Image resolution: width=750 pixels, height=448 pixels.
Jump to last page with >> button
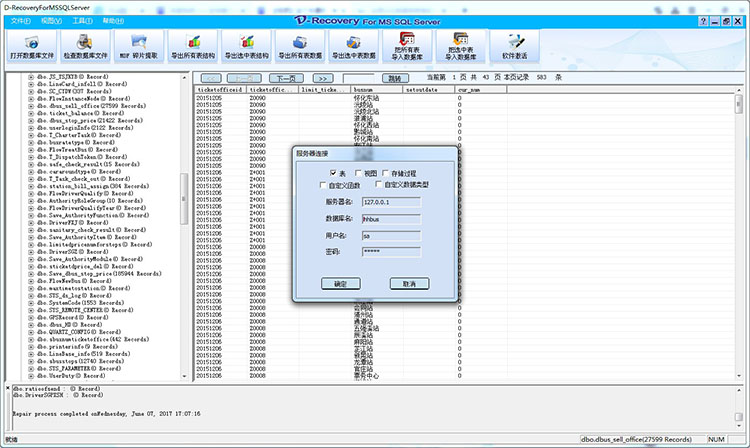click(x=323, y=78)
